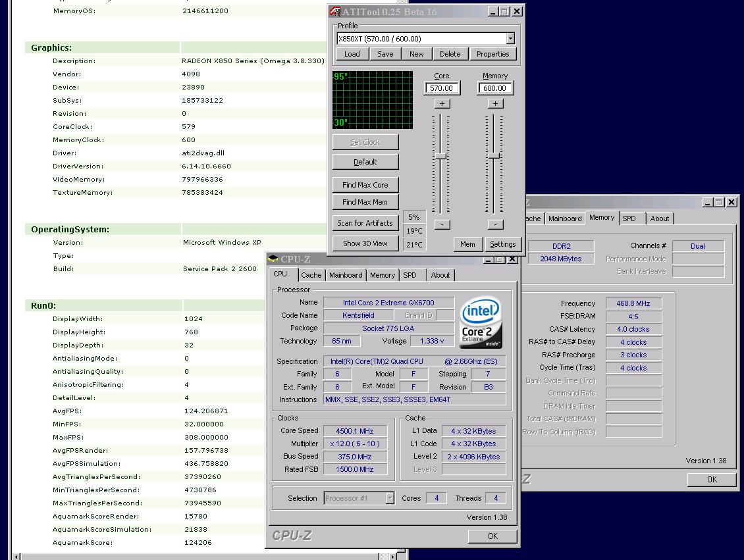744x560 pixels.
Task: Click the OperatingSystem section header
Action: click(x=70, y=229)
